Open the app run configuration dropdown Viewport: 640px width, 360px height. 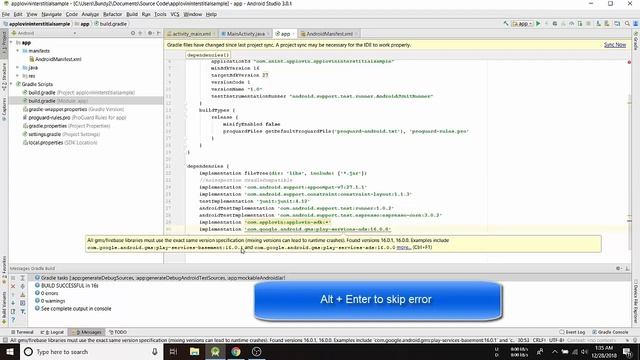click(522, 24)
